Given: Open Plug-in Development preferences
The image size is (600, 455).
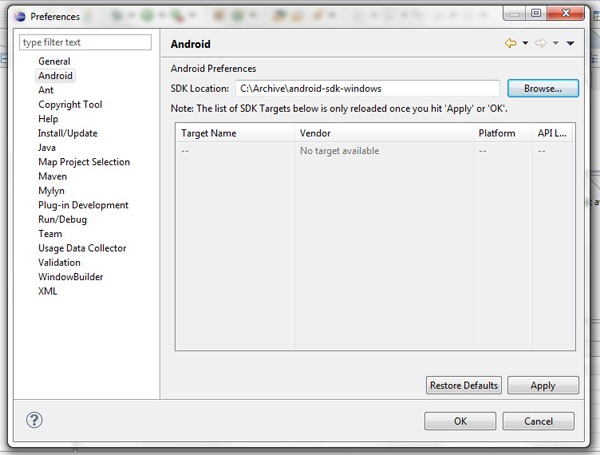Looking at the screenshot, I should pyautogui.click(x=83, y=205).
